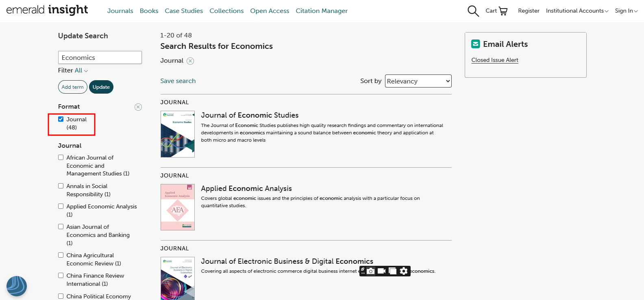Image resolution: width=644 pixels, height=300 pixels.
Task: Click the camera screenshot icon in floating toolbar
Action: [x=371, y=271]
